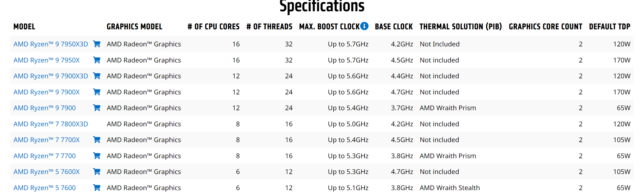644x196 pixels.
Task: Open the AMD Ryzen 9 7900X3D product link
Action: pos(51,76)
